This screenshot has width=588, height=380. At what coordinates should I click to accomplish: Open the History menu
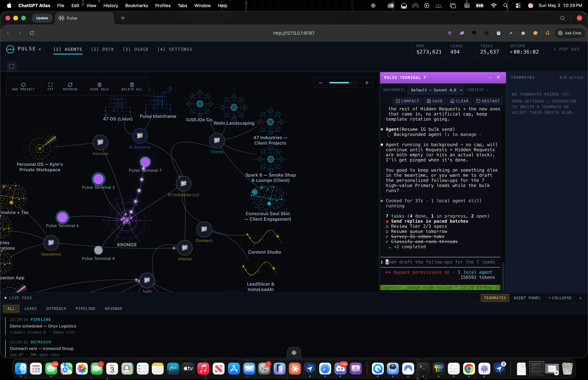[111, 5]
